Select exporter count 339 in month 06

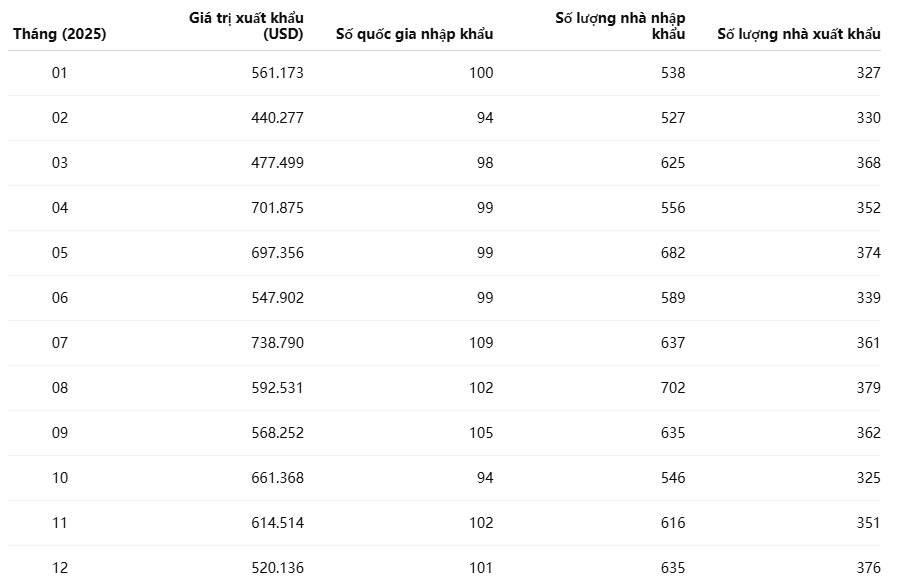868,298
